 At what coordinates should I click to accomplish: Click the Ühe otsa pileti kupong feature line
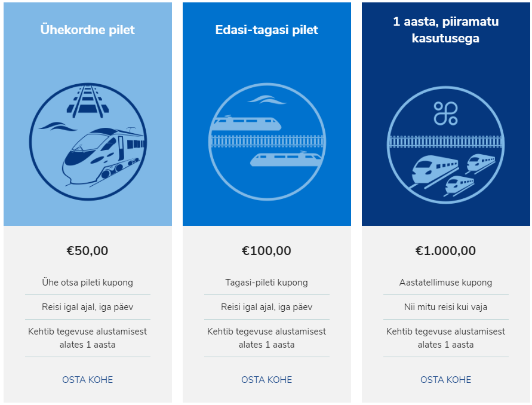click(x=88, y=283)
